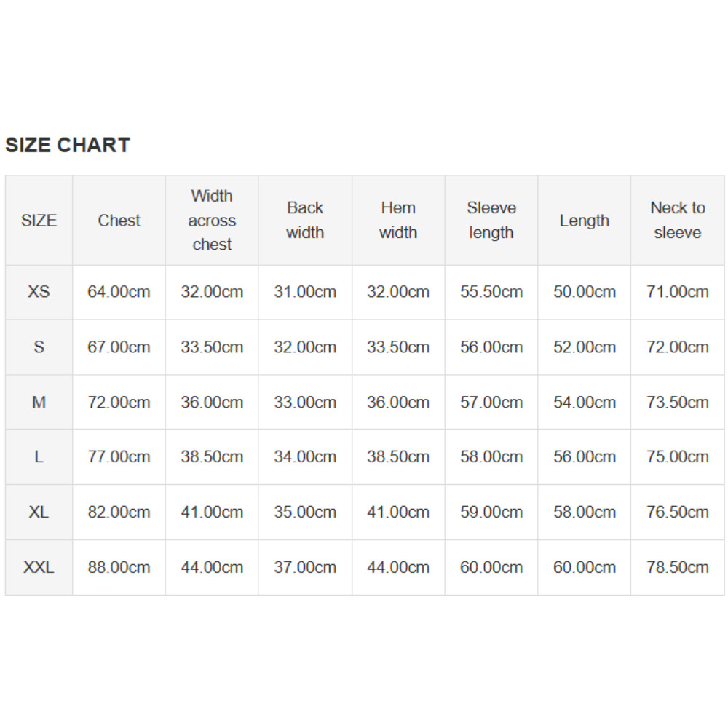Select the 88.00cm chest value
The height and width of the screenshot is (728, 728).
(119, 567)
